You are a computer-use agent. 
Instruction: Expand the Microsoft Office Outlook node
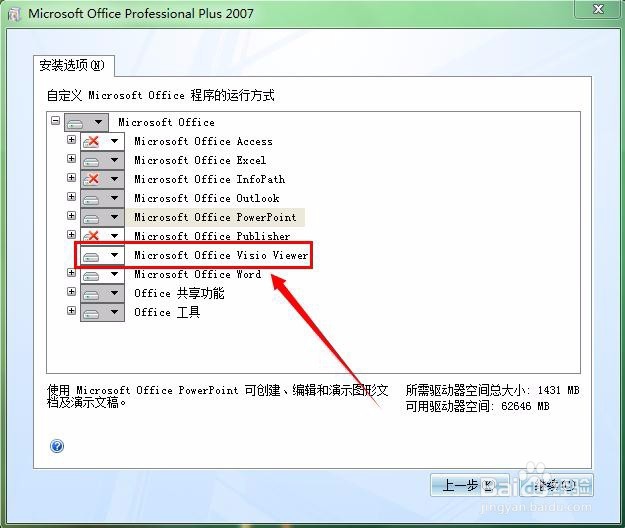tap(71, 196)
